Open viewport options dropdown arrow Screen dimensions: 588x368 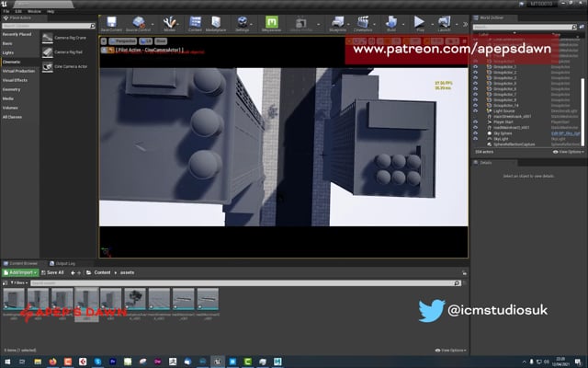point(104,41)
